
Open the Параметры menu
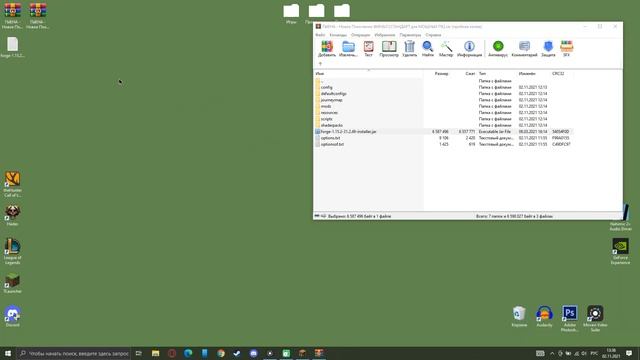pos(410,35)
